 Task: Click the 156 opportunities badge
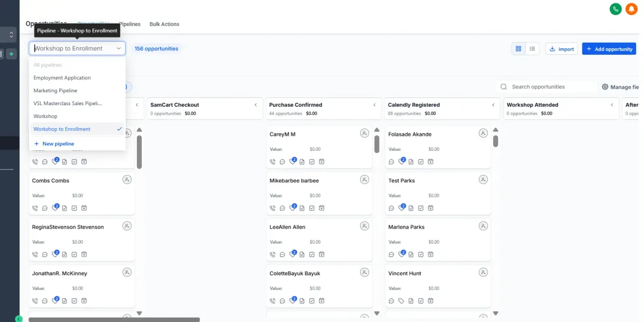156,48
